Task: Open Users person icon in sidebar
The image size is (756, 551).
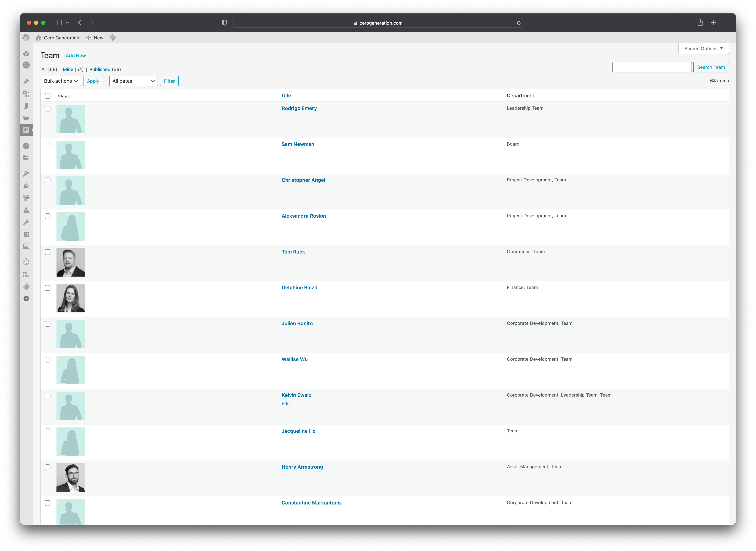Action: point(26,210)
